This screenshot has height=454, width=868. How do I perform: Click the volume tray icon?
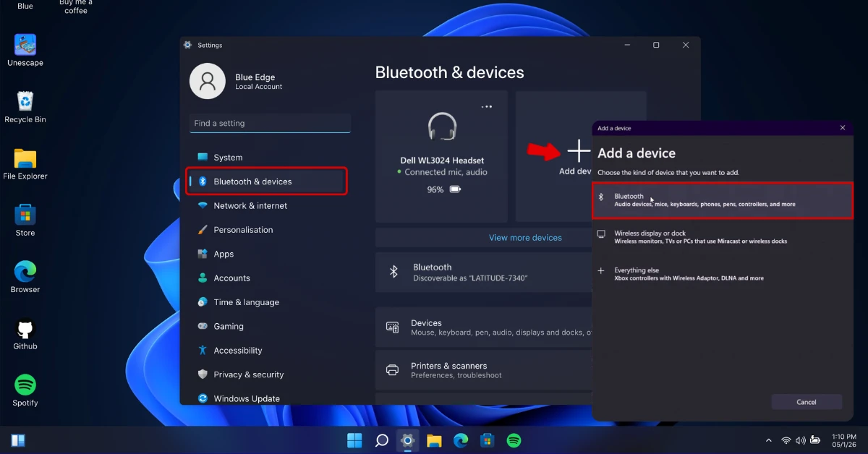[x=801, y=440]
